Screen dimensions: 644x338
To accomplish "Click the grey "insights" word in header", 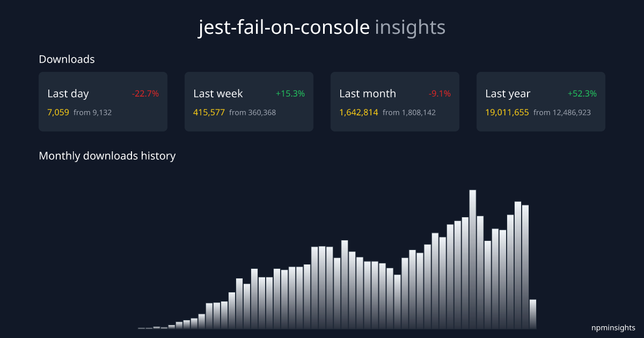I will (x=410, y=28).
